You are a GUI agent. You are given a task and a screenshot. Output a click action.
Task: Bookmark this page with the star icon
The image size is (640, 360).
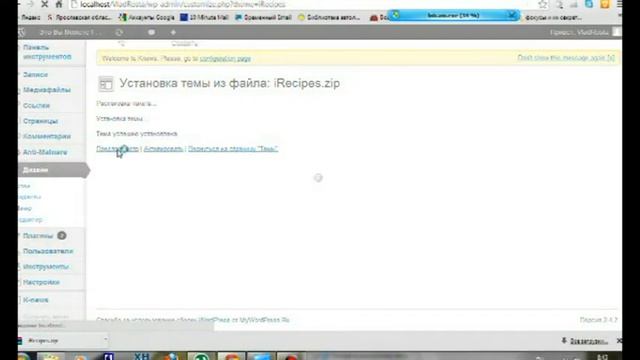542,4
